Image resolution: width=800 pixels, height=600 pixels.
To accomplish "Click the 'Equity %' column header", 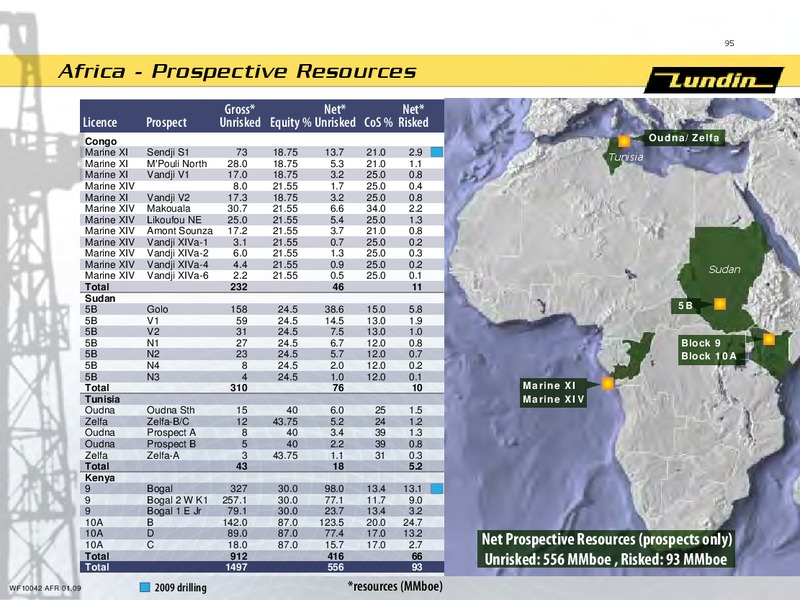I will [x=290, y=122].
